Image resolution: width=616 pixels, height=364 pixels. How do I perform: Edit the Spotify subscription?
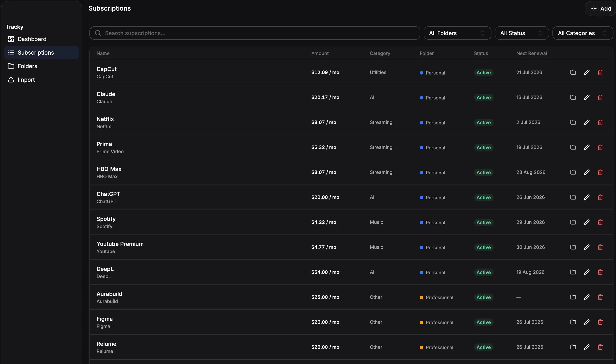(587, 222)
